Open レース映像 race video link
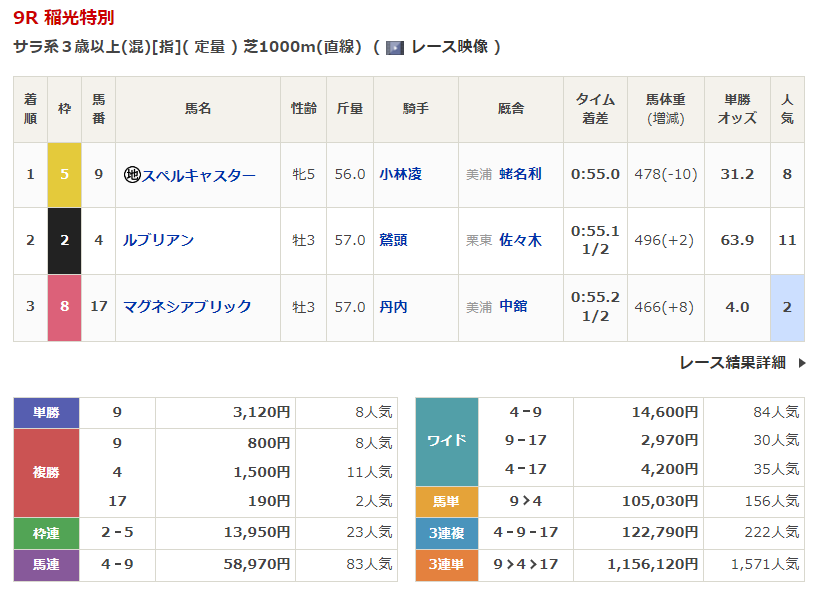The image size is (821, 592). (449, 47)
